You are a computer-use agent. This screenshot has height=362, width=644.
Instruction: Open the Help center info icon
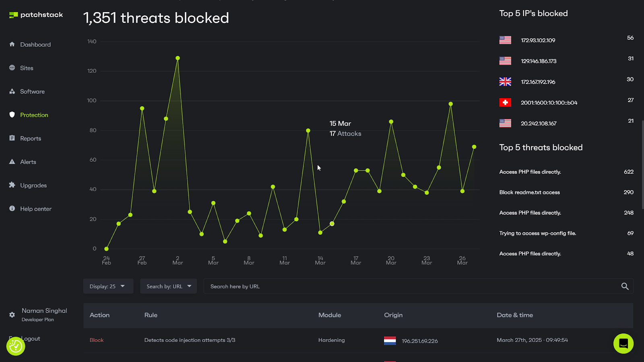[12, 208]
